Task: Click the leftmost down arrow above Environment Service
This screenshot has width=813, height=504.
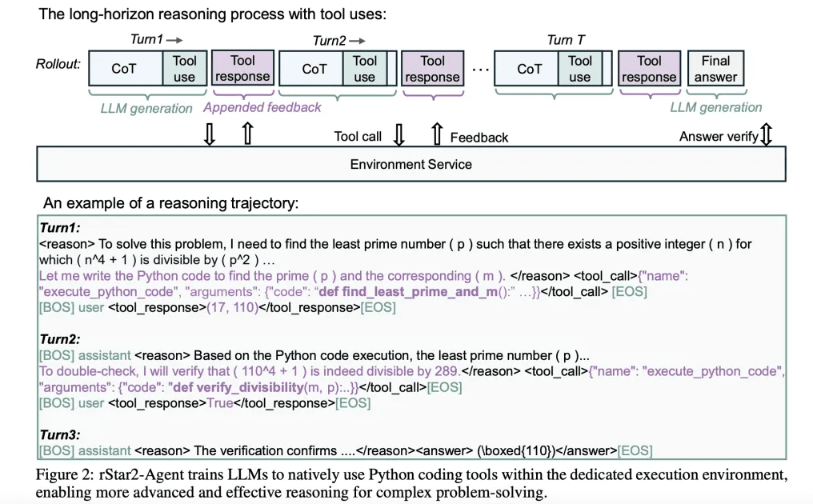Action: (x=210, y=134)
